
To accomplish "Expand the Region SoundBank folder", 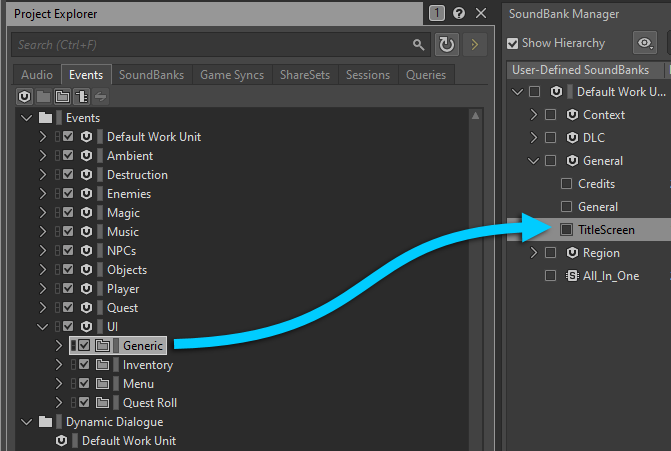I will pyautogui.click(x=534, y=253).
